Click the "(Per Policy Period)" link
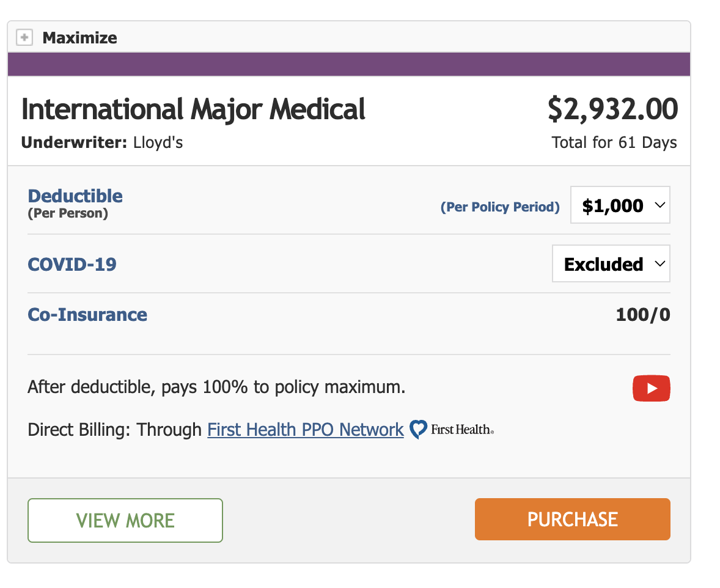This screenshot has height=588, width=720. point(500,207)
